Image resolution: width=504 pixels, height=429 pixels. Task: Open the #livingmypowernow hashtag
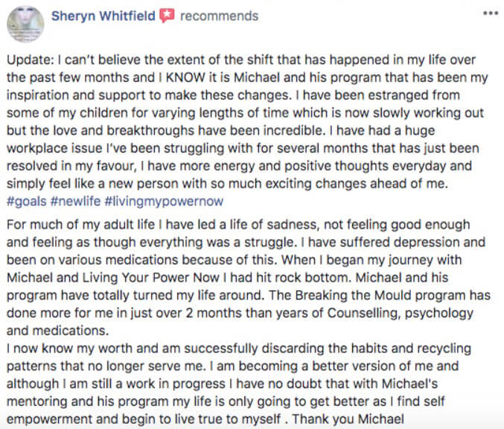pyautogui.click(x=164, y=201)
